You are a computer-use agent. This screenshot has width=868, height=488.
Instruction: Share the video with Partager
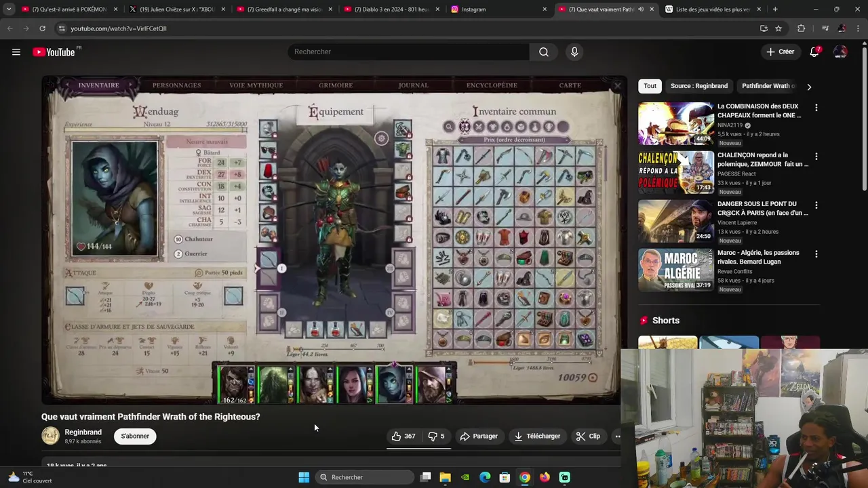[x=479, y=436]
